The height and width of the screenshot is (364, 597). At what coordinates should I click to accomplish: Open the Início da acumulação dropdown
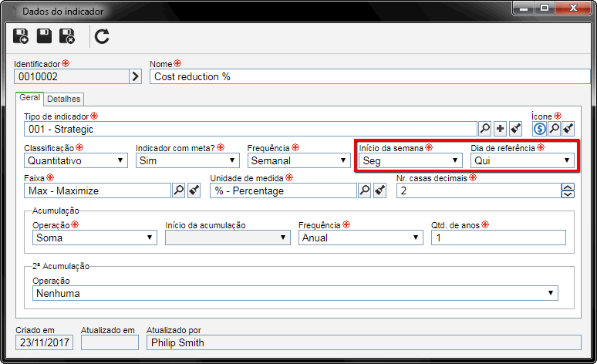point(228,238)
